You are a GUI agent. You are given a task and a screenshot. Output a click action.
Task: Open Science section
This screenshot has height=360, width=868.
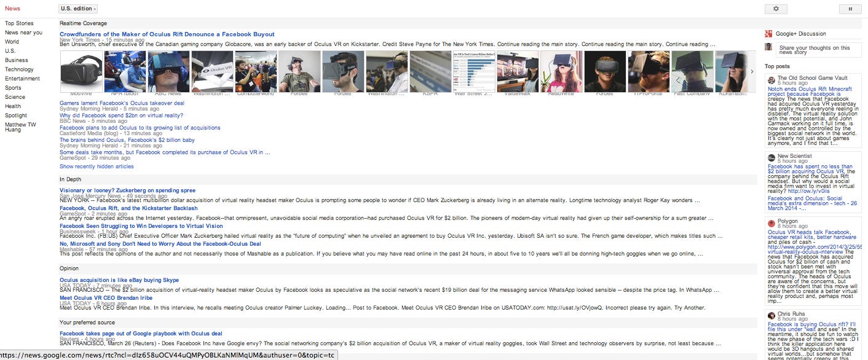point(15,97)
